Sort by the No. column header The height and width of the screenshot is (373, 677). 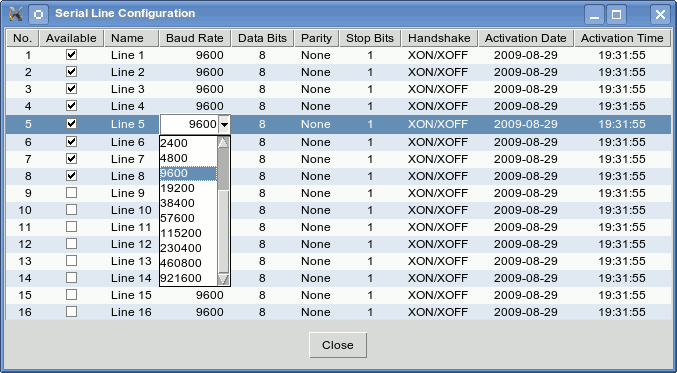pyautogui.click(x=22, y=38)
